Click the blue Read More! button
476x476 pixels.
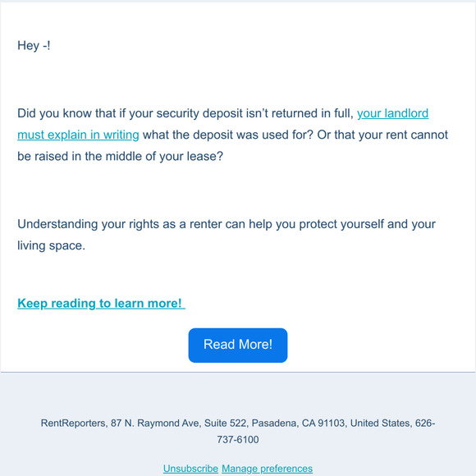[238, 346]
